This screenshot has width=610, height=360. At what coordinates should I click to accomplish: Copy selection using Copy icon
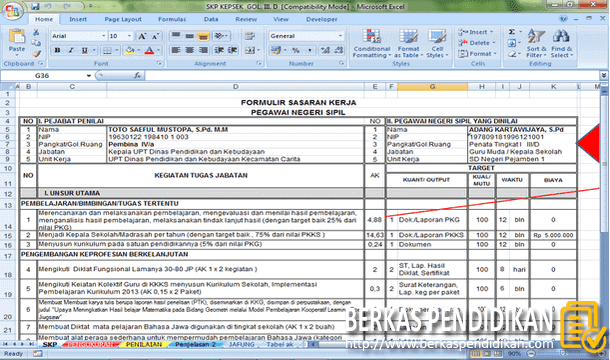36,43
